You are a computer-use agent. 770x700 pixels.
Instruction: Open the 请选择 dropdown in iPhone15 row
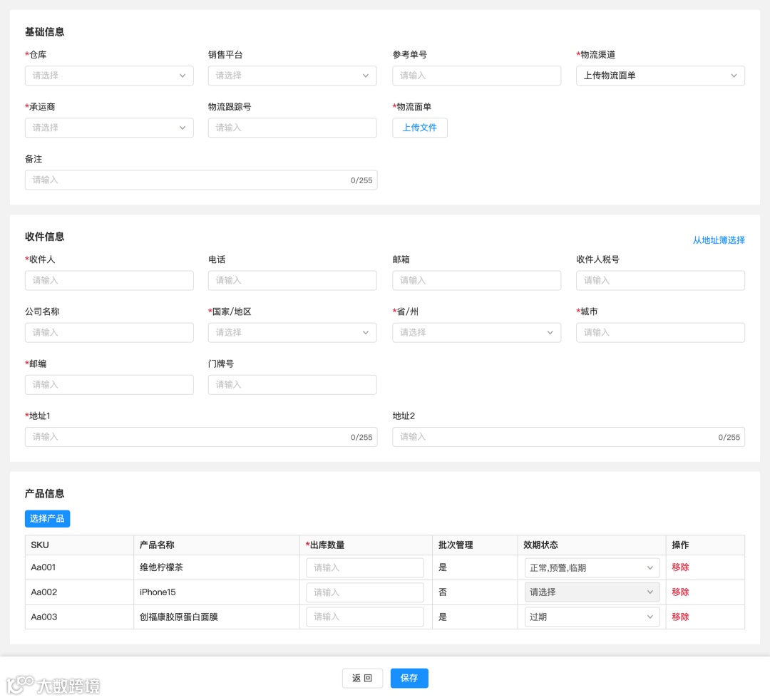pos(592,592)
